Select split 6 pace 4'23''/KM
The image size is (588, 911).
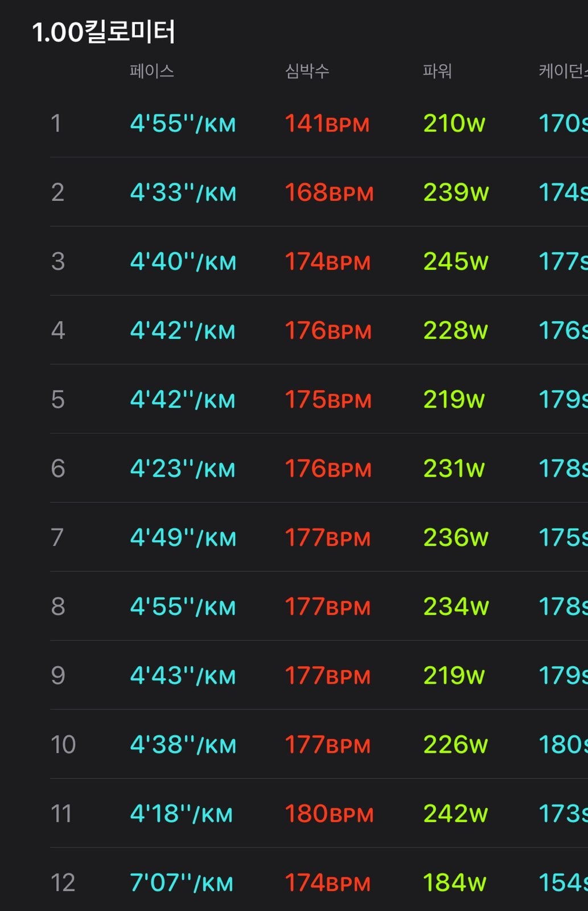(183, 469)
